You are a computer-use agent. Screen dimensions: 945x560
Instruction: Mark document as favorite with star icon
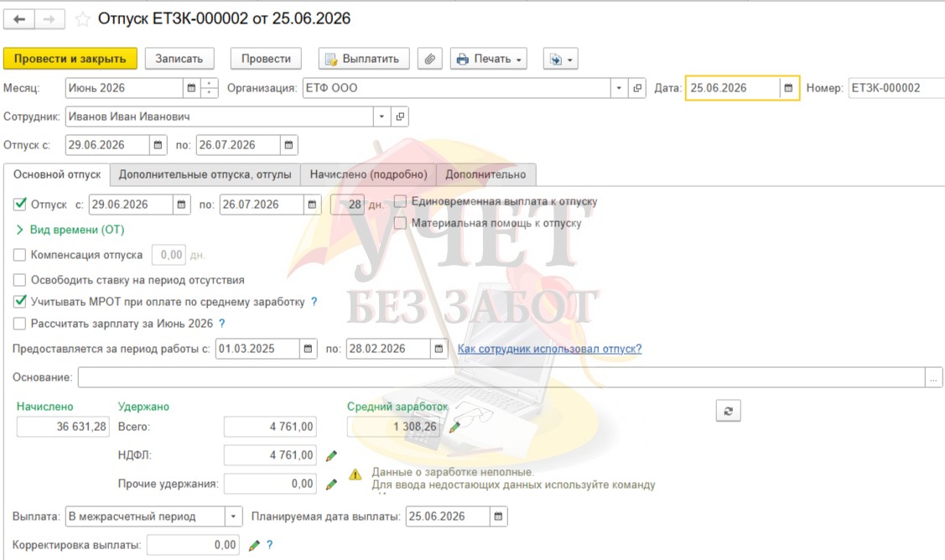click(82, 20)
